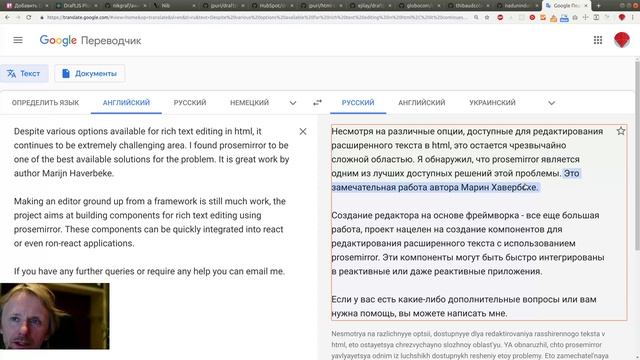
Task: Click the page vertical scrollbar
Action: point(637,155)
